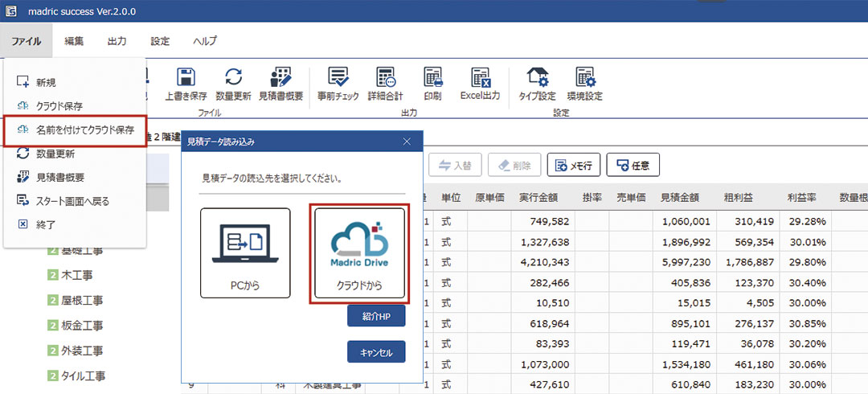Click the 任意 button

click(633, 165)
